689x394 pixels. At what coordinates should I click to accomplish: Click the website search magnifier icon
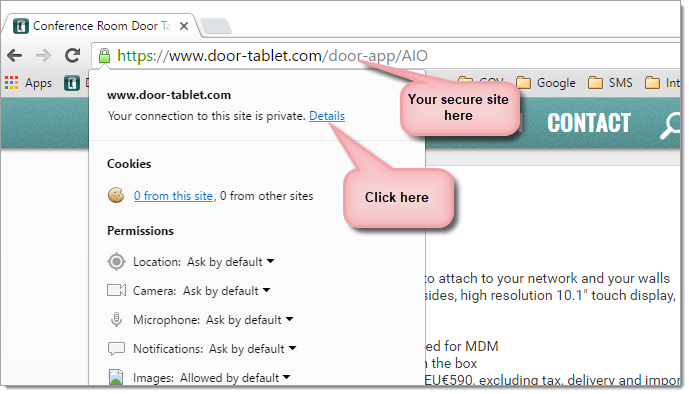[670, 125]
